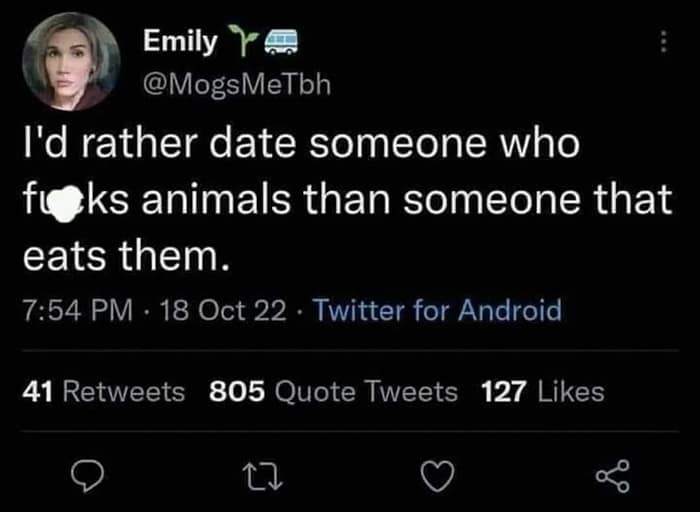The height and width of the screenshot is (512, 700).
Task: Show the 127 Likes list
Action: [x=542, y=392]
